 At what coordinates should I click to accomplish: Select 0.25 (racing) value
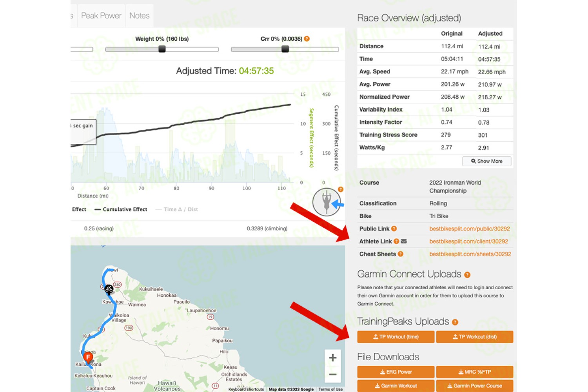(x=99, y=229)
